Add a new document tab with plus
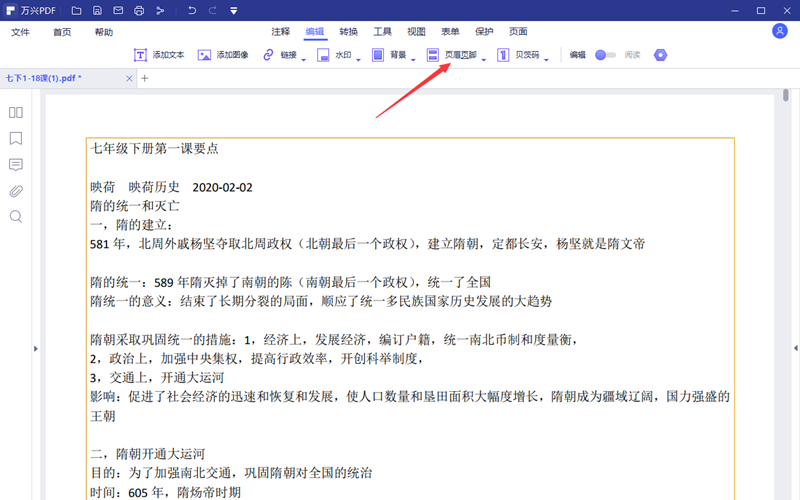 (x=144, y=78)
